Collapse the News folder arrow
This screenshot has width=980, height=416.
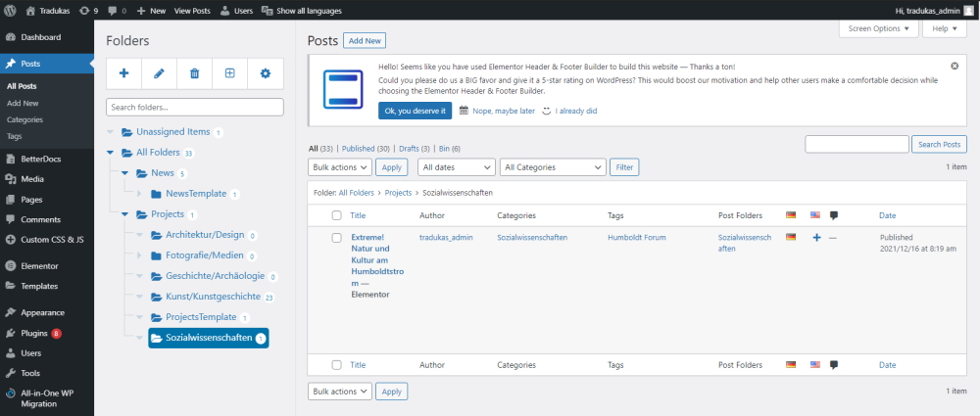click(x=125, y=173)
